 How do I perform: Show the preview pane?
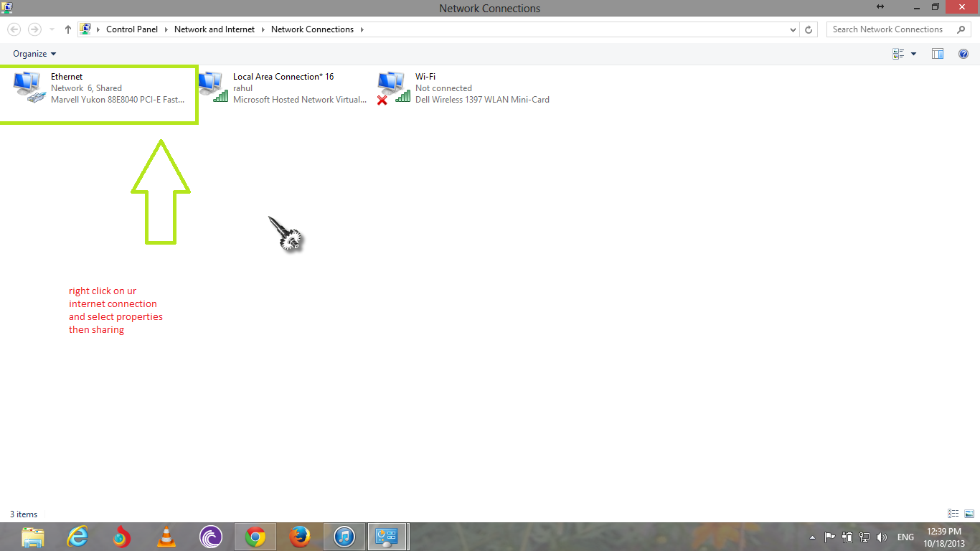937,54
